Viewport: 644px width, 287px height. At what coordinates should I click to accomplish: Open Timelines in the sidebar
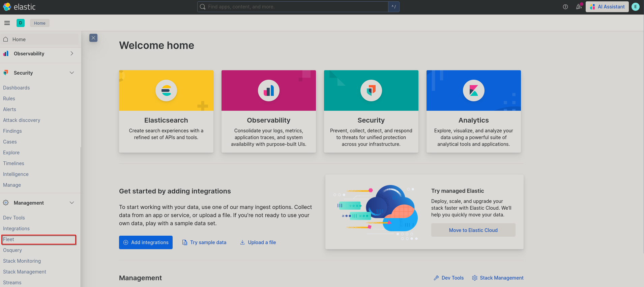(x=13, y=163)
